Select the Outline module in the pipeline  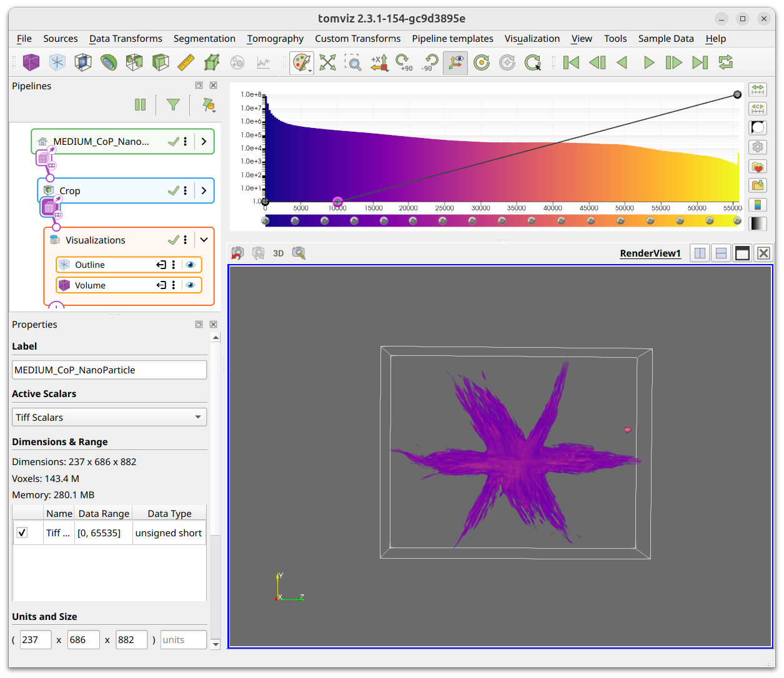[x=129, y=265]
